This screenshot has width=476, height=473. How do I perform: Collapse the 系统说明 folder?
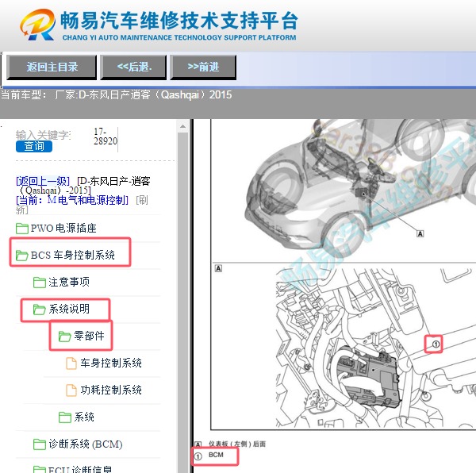coord(69,310)
